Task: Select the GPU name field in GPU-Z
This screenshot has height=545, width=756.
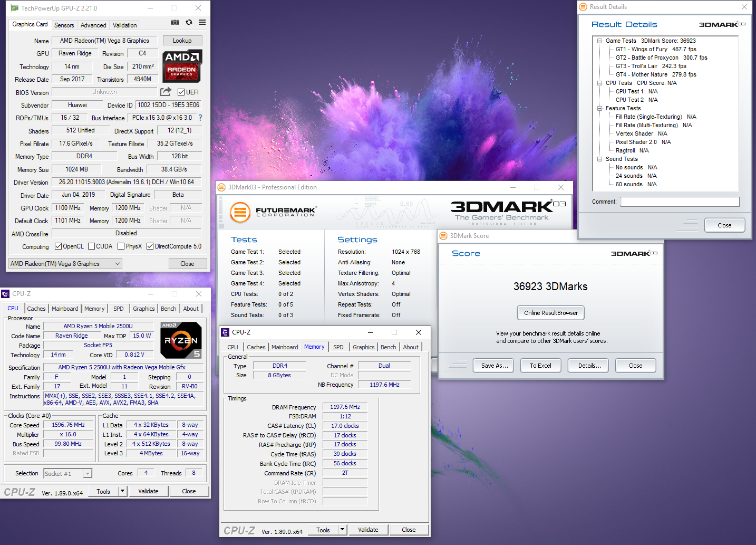Action: pos(104,41)
